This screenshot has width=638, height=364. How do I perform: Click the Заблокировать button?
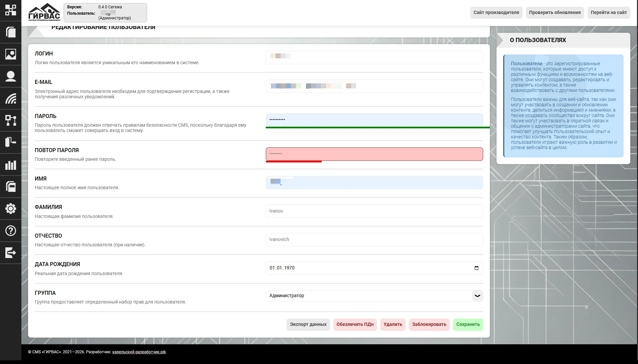click(x=429, y=325)
